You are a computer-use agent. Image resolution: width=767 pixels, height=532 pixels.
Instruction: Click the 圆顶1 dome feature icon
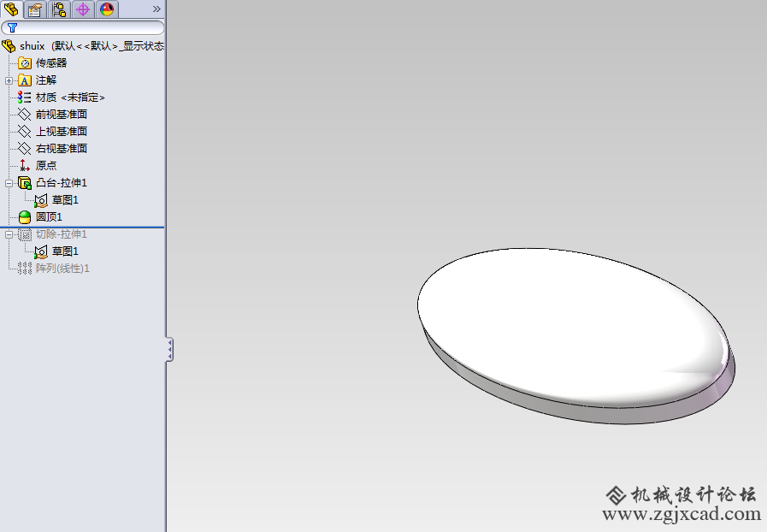click(x=25, y=216)
